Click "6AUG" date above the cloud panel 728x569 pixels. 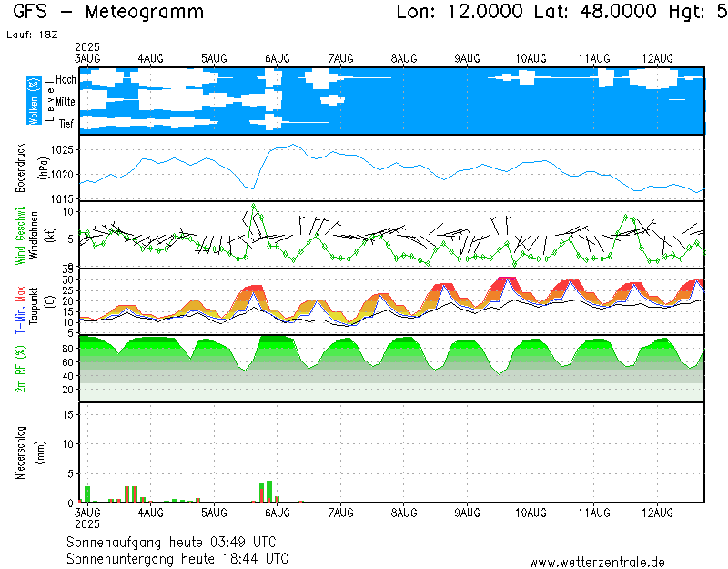pos(278,58)
